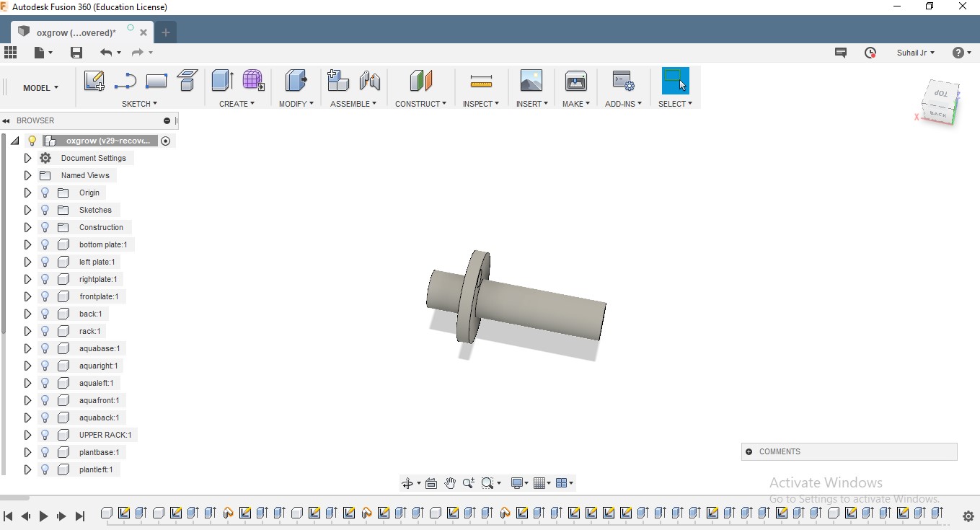Open the Job Status clock icon
This screenshot has width=980, height=530.
pyautogui.click(x=870, y=53)
